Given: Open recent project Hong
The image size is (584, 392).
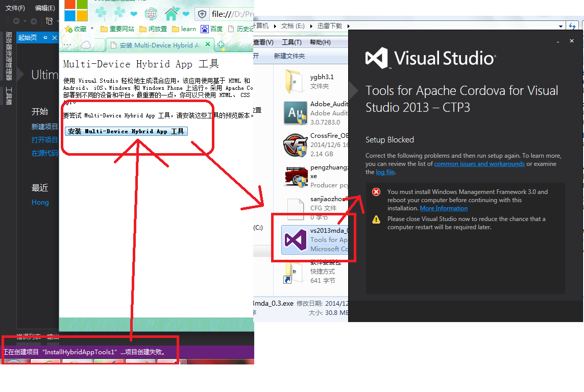Looking at the screenshot, I should click(40, 202).
